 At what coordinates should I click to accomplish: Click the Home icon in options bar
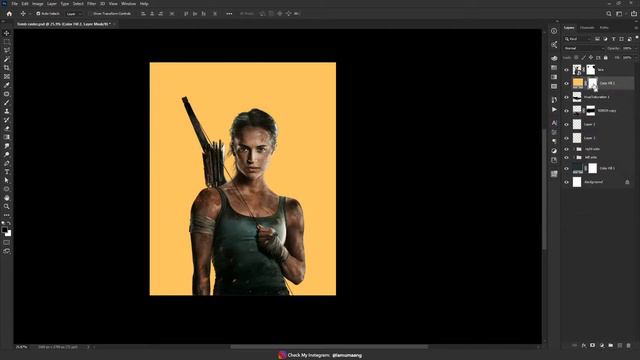(x=9, y=13)
